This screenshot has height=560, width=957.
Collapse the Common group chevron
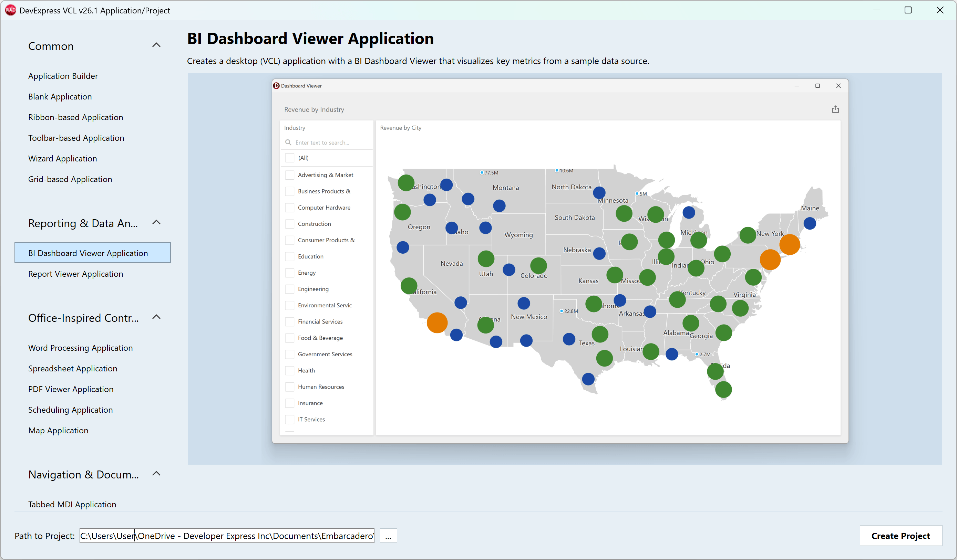156,45
